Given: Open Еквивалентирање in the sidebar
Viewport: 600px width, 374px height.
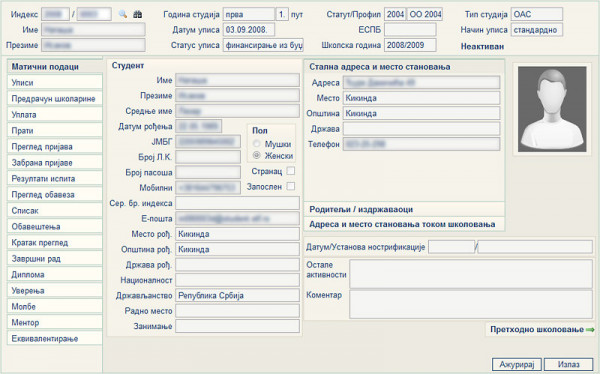Looking at the screenshot, I should click(x=55, y=339).
